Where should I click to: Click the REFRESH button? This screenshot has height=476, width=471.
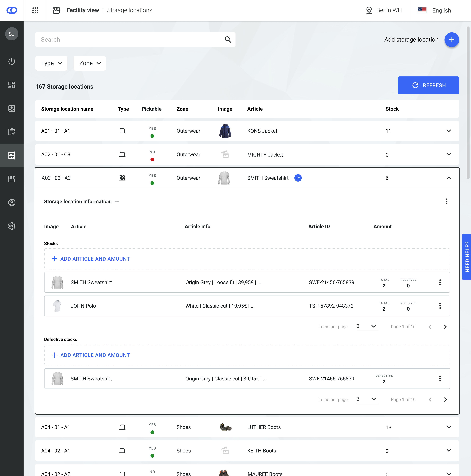tap(428, 85)
